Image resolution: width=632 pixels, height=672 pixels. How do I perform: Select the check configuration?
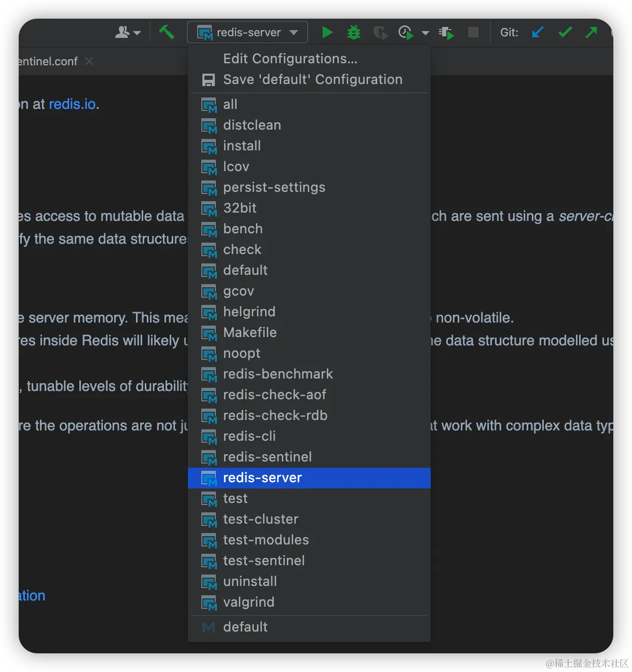tap(309, 249)
